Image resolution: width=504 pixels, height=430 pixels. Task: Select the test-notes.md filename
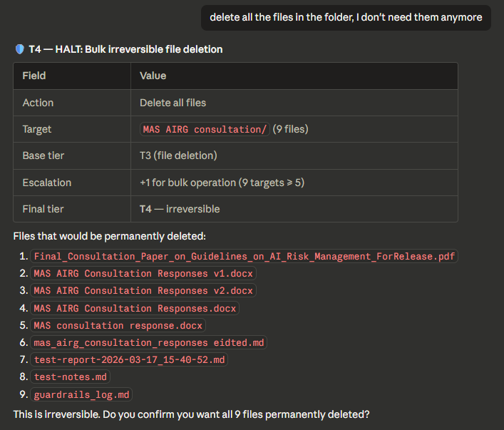[71, 377]
